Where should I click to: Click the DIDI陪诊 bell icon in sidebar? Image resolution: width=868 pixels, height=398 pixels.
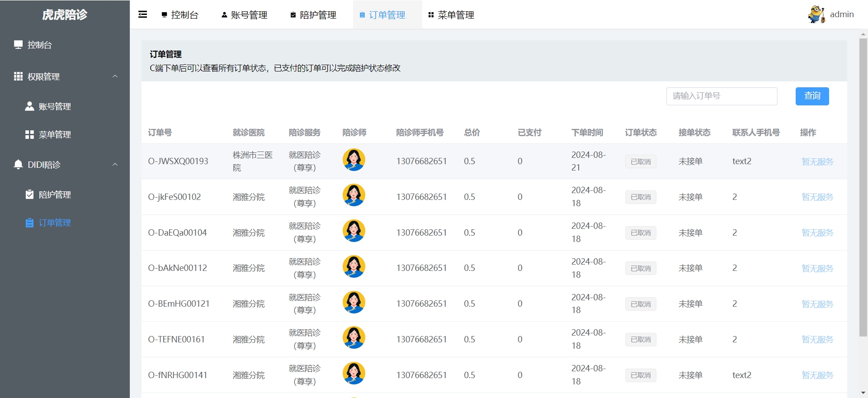[x=18, y=165]
